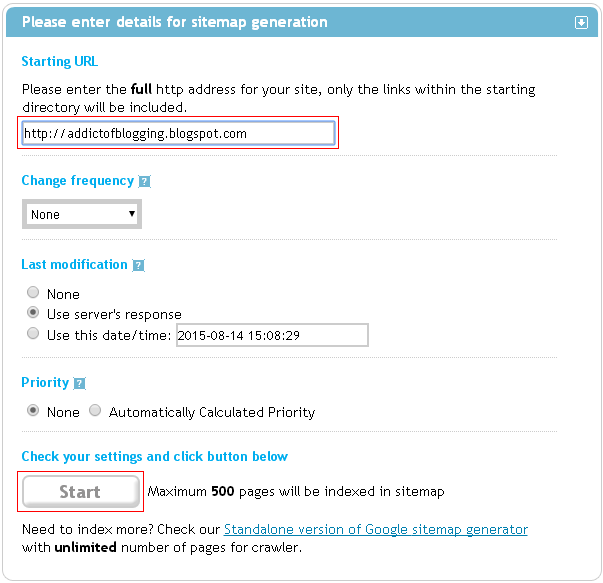Expand the Change frequency dropdown

point(83,214)
